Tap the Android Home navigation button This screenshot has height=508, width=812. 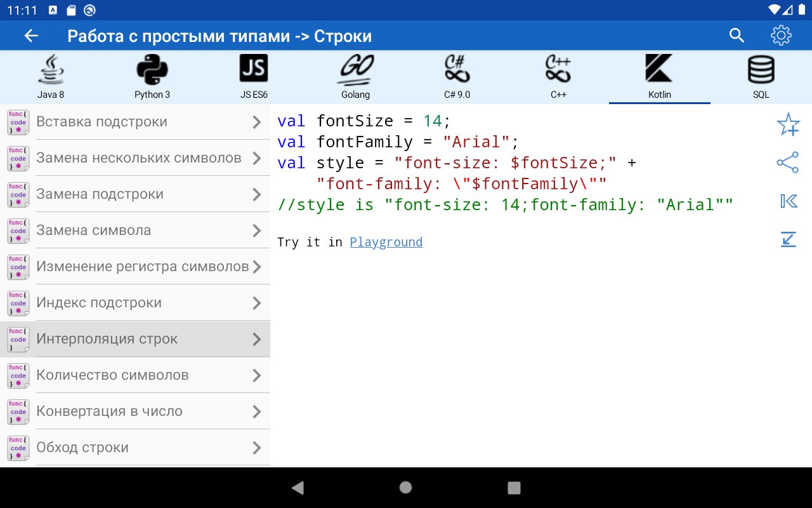pyautogui.click(x=406, y=488)
